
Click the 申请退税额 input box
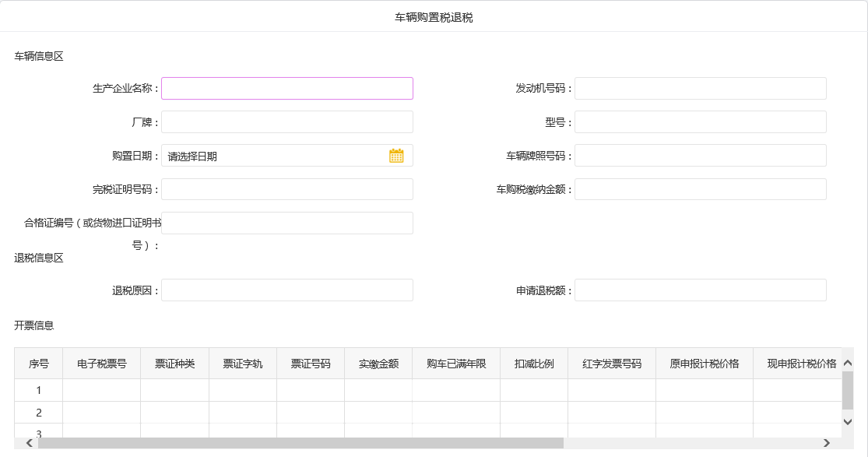coord(700,290)
